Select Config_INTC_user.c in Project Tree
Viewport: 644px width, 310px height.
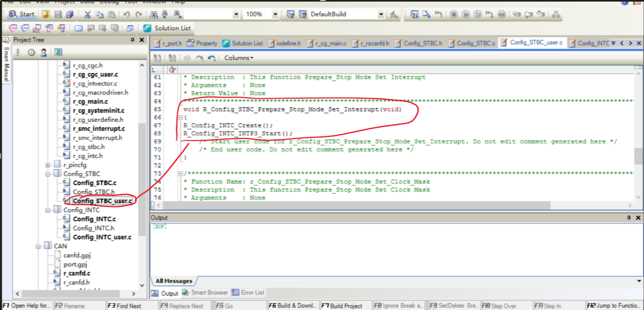102,237
